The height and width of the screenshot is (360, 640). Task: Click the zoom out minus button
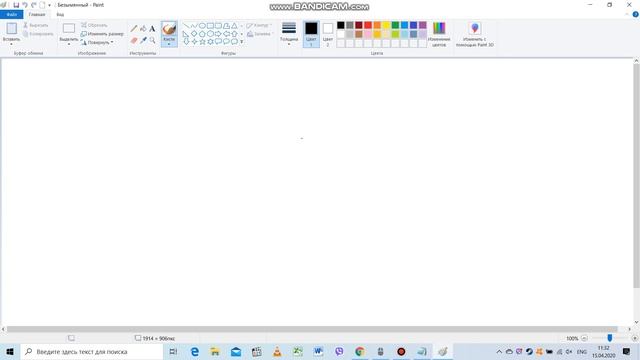click(x=584, y=338)
